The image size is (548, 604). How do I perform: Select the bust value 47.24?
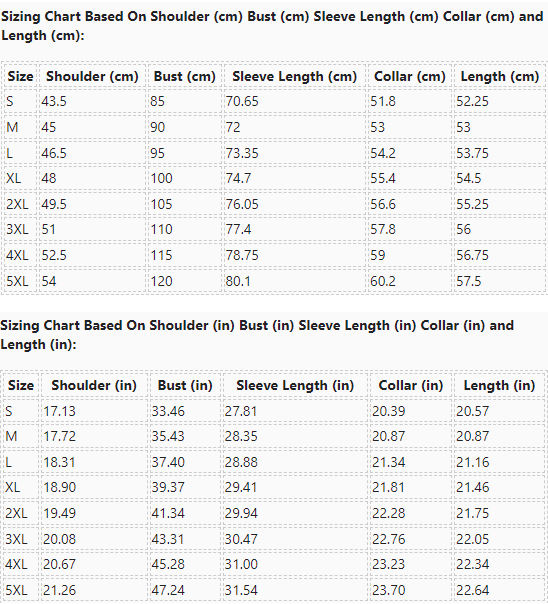point(168,590)
